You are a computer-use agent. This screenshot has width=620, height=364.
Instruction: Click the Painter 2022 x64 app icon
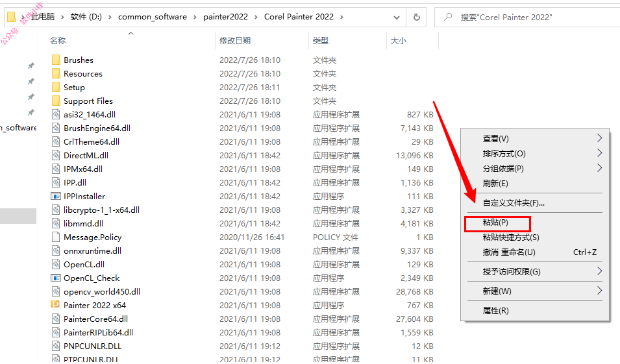55,305
